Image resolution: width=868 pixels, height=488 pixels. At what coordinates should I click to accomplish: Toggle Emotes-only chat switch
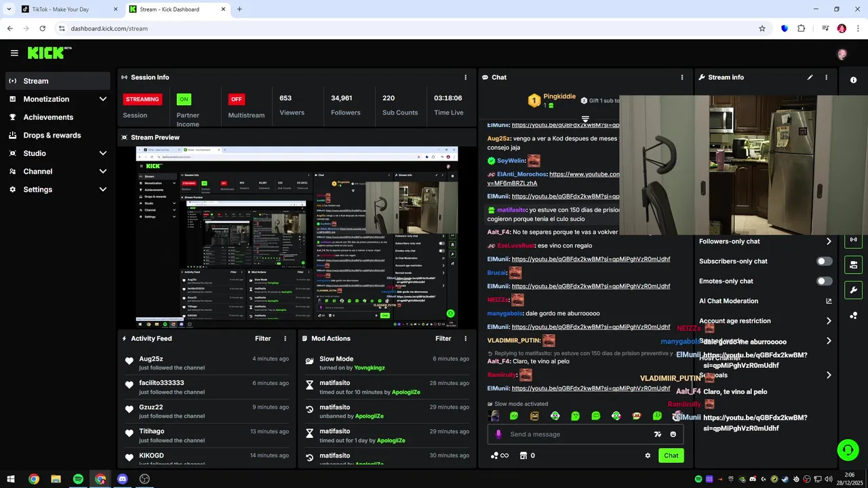click(825, 281)
